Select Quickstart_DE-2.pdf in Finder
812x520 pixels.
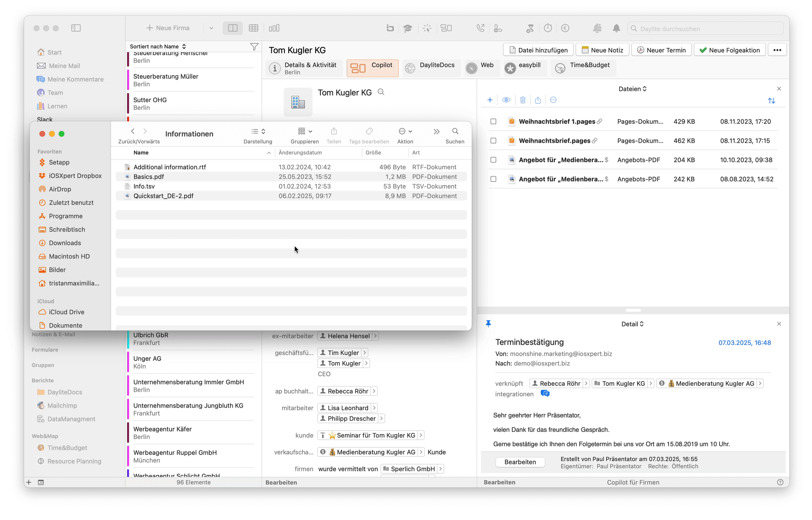pyautogui.click(x=291, y=196)
